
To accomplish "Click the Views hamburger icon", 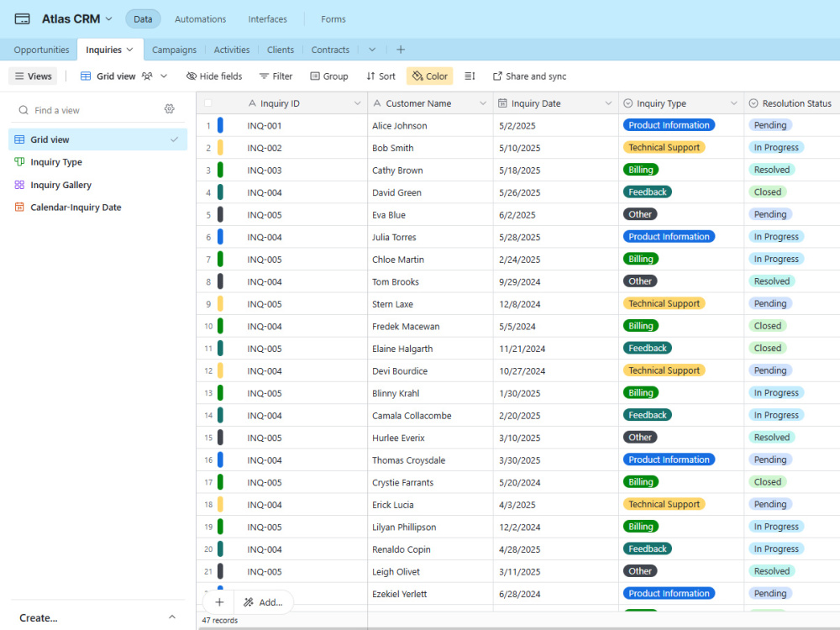I will click(19, 76).
